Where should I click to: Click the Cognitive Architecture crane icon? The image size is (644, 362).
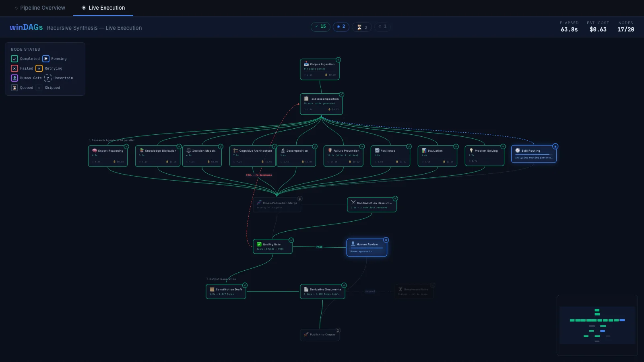click(x=235, y=150)
